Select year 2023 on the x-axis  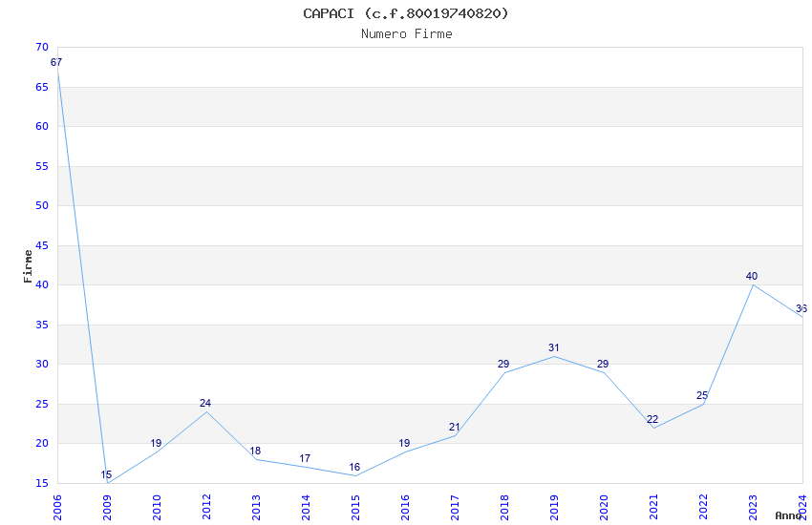coord(754,507)
